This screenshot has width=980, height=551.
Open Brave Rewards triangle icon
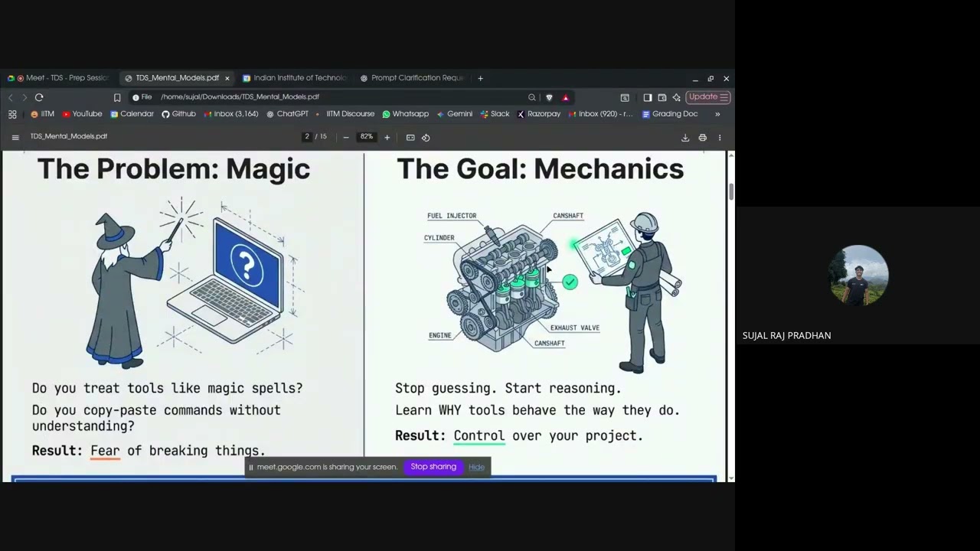point(565,97)
